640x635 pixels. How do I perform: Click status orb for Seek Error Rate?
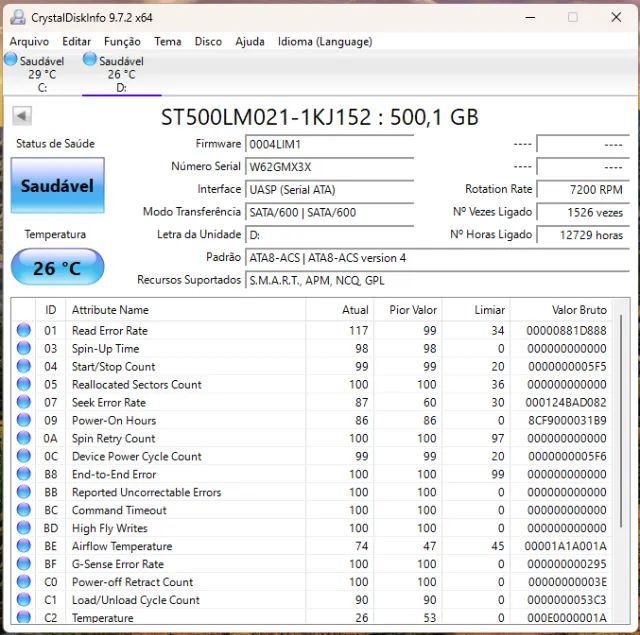click(24, 402)
